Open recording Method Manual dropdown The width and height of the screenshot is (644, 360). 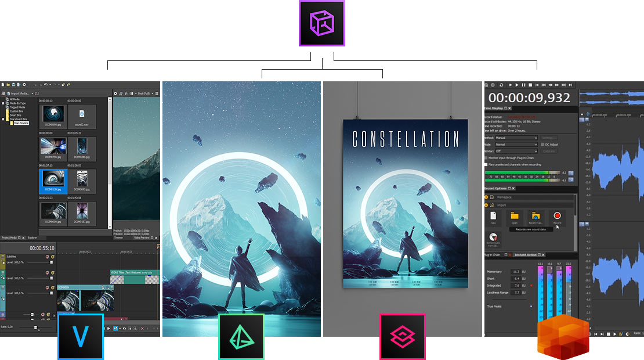tap(516, 138)
